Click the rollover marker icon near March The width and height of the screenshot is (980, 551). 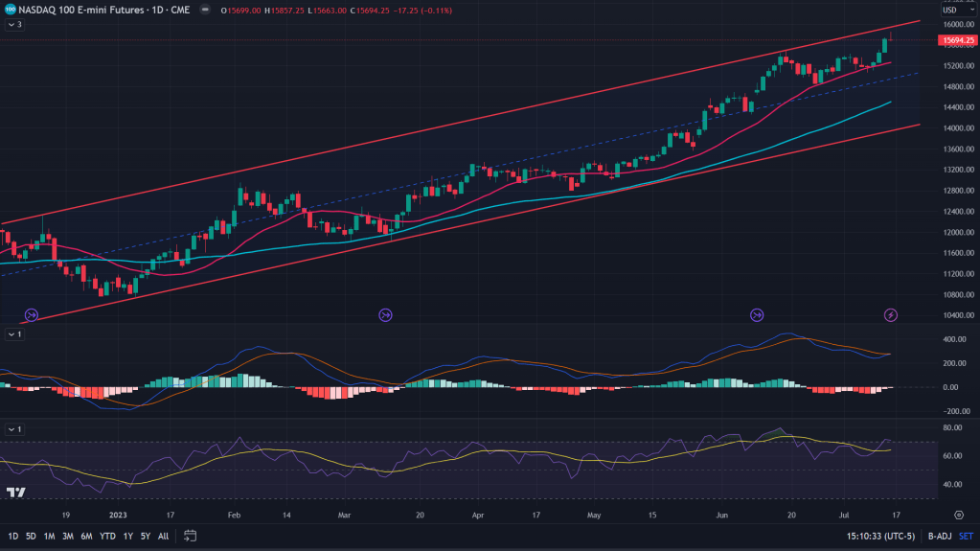(x=385, y=314)
